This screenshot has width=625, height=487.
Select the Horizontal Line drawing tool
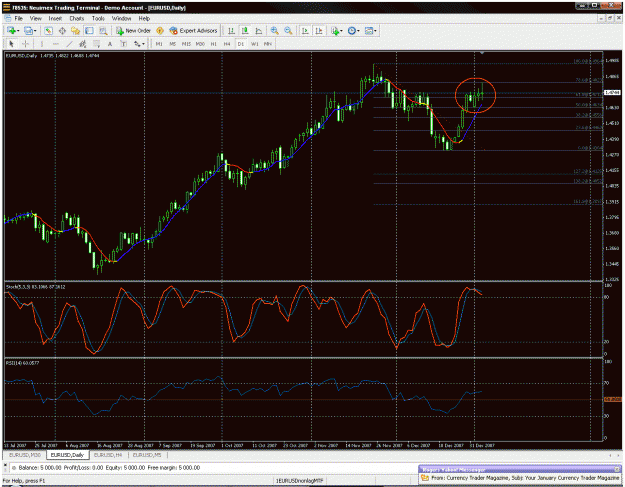tap(56, 44)
